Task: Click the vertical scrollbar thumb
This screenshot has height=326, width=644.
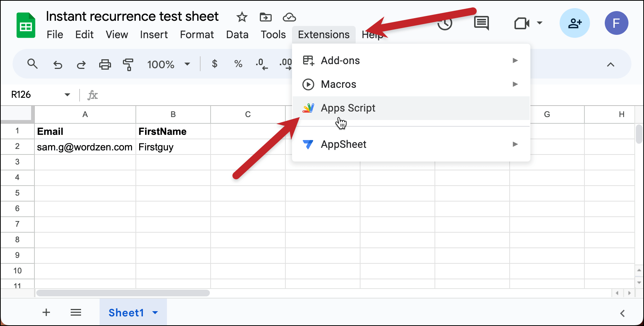Action: click(x=639, y=134)
